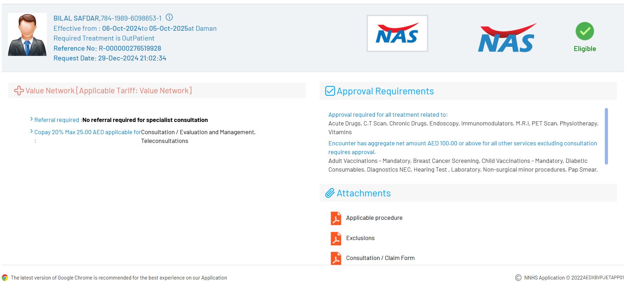
Task: Select the Value Network tariff header
Action: pos(108,91)
